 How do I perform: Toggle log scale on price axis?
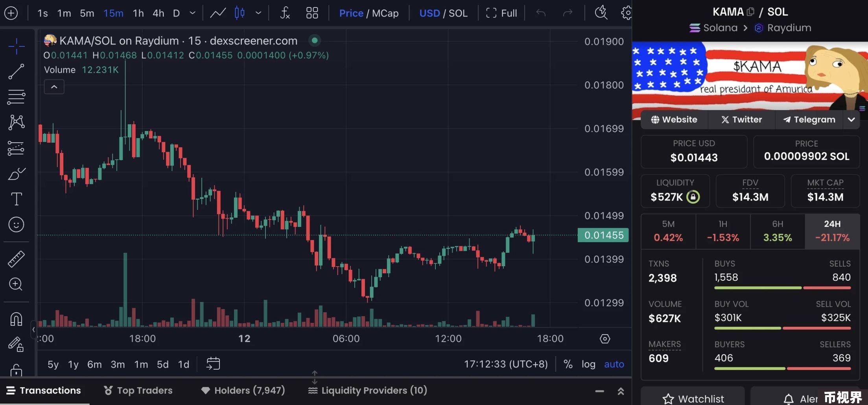(588, 364)
